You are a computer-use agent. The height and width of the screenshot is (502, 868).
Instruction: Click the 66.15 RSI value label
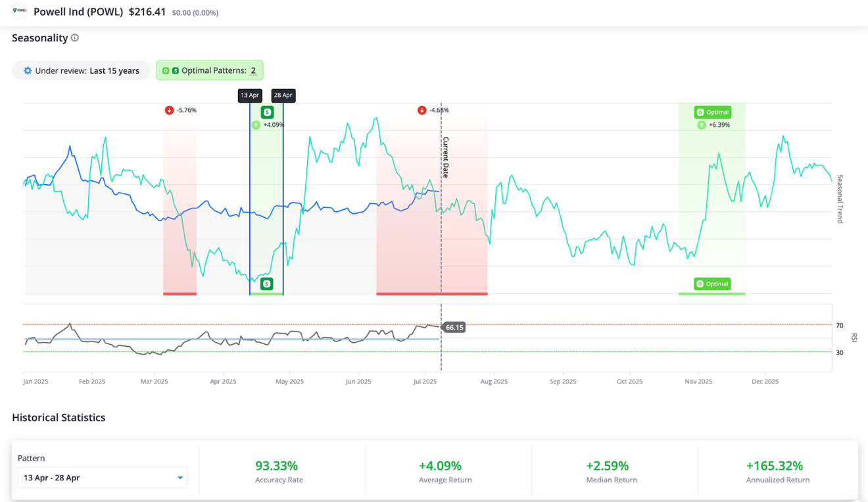click(x=454, y=327)
